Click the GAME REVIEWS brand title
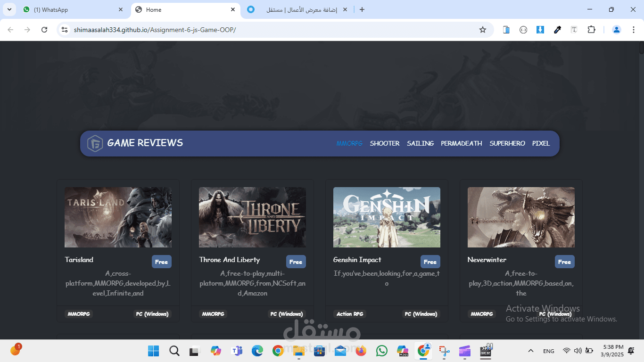The height and width of the screenshot is (362, 644). (x=145, y=143)
